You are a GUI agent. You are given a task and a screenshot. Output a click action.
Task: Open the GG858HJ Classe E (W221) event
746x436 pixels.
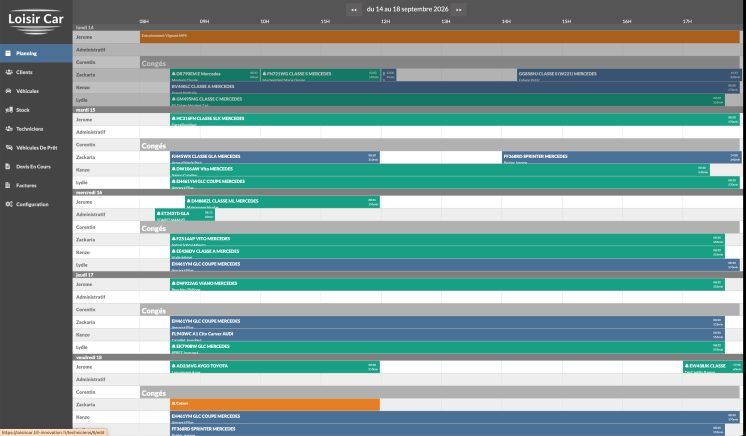coord(629,75)
